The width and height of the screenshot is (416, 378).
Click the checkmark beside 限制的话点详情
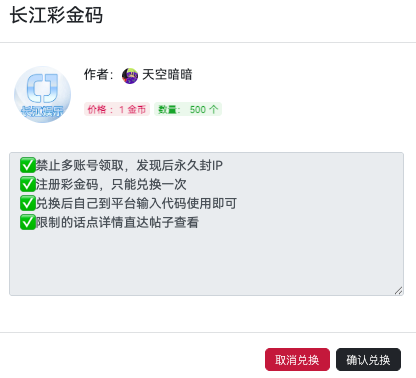[28, 222]
